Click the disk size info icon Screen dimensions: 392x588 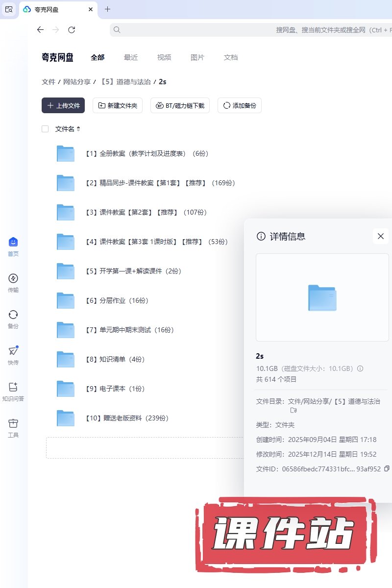360,368
